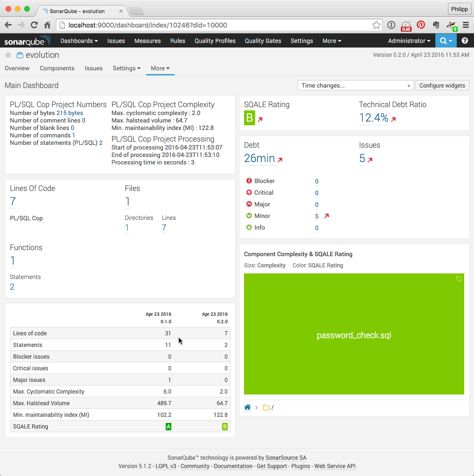Select the SonarQube - evolution browser tab
Image resolution: width=474 pixels, height=476 pixels.
82,11
